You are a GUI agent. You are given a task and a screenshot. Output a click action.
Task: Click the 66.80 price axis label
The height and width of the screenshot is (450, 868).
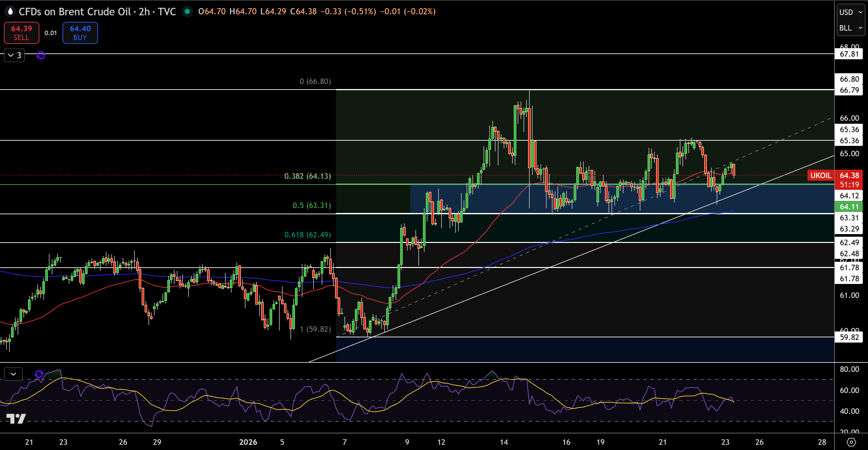849,79
